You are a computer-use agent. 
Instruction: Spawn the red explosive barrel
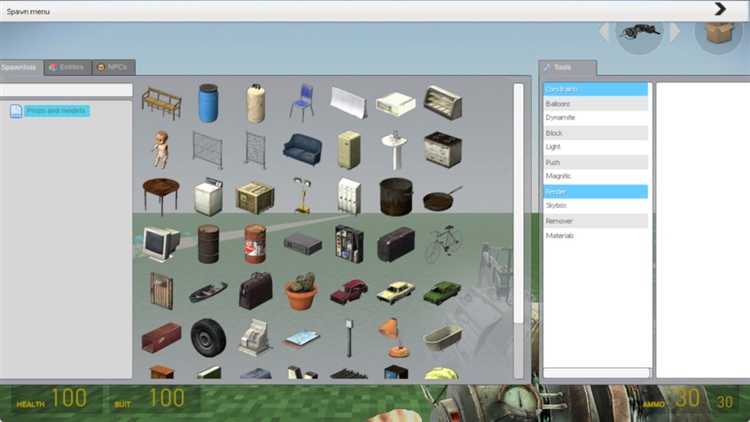255,244
